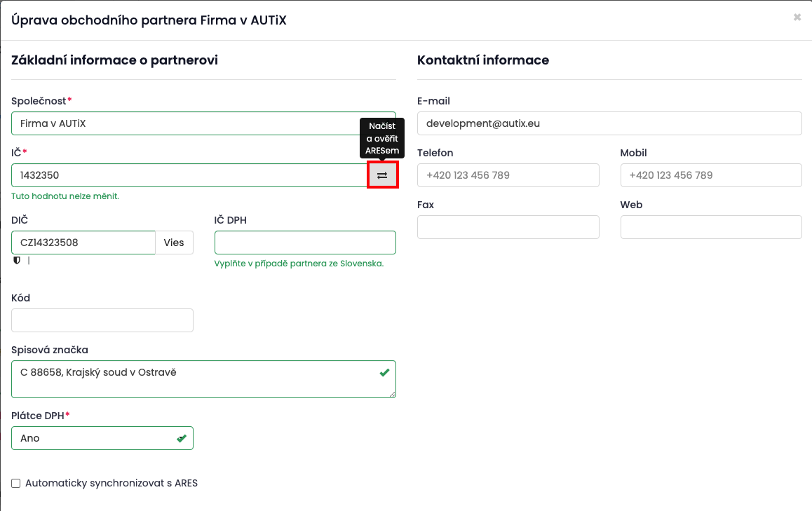The image size is (812, 511).
Task: Click the Mobil number field
Action: point(711,175)
